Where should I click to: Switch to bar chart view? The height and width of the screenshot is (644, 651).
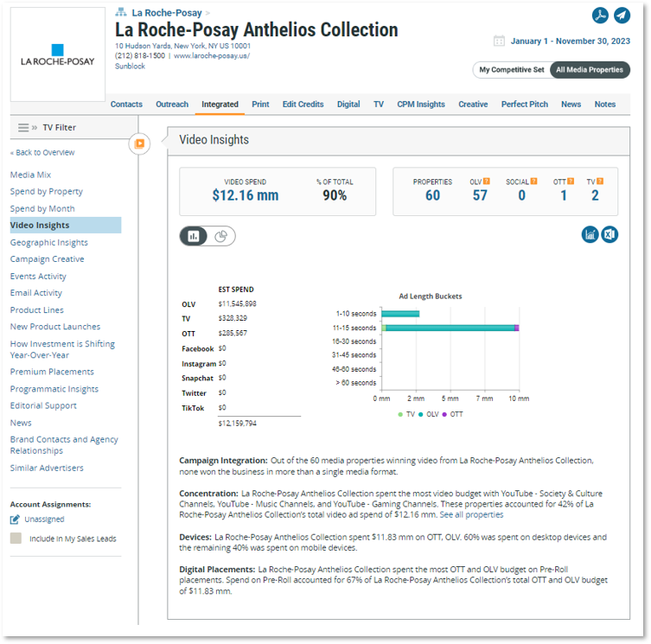(x=194, y=236)
